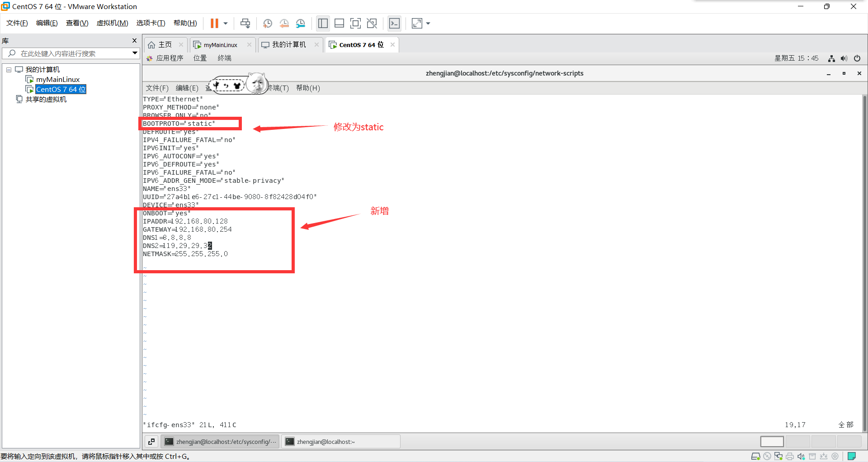Screen dimensions: 868x462
Task: Select myMainLinux in the library tree
Action: click(x=57, y=80)
